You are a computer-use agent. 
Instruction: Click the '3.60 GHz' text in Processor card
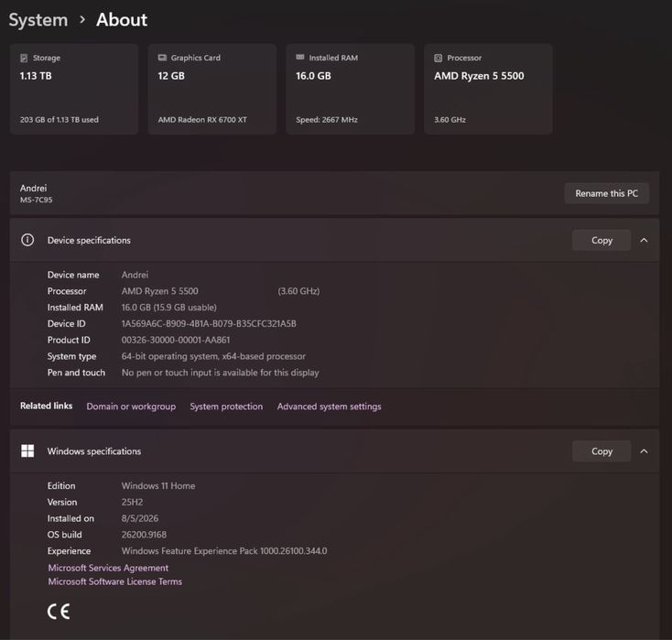coord(450,120)
